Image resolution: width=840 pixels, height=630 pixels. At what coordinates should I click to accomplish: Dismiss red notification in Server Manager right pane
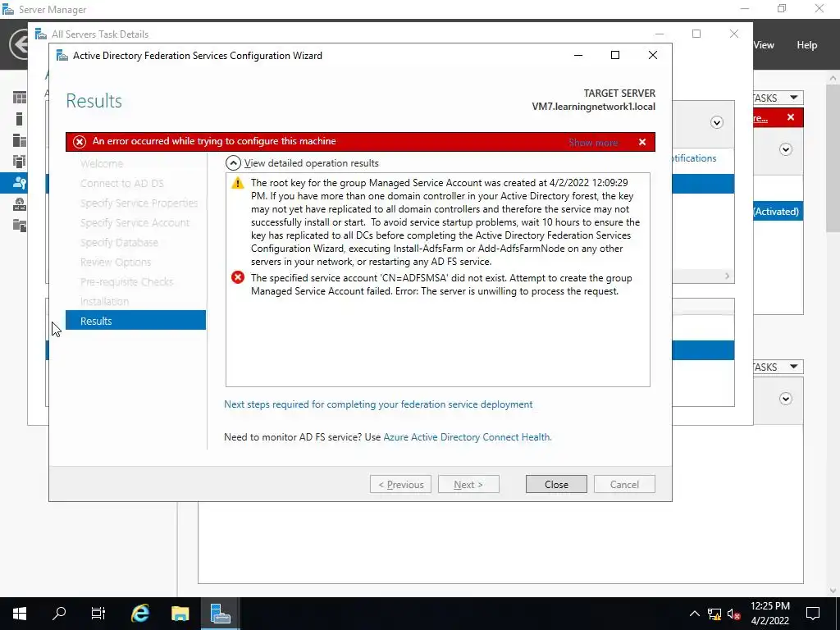click(791, 117)
